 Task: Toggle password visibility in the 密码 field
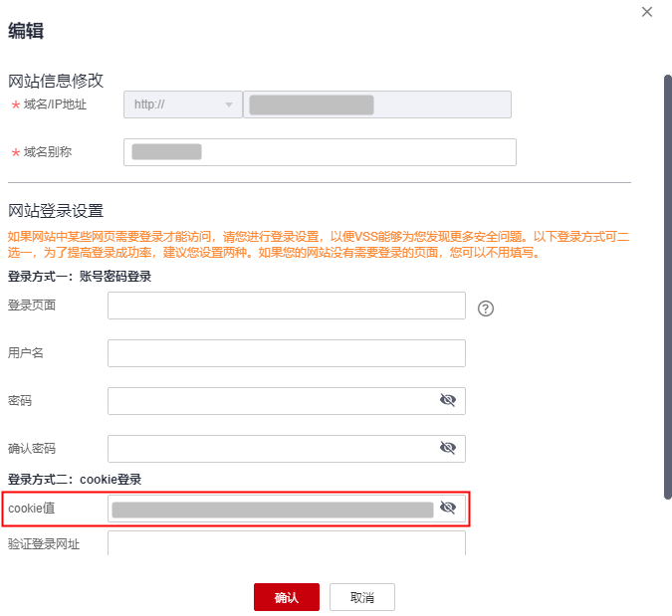448,400
